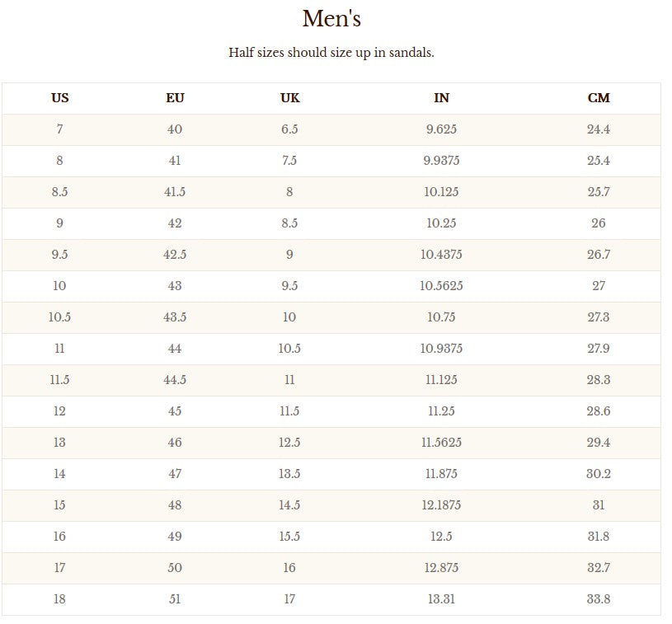Select the 27 cm cell
This screenshot has width=672, height=624.
tap(599, 285)
